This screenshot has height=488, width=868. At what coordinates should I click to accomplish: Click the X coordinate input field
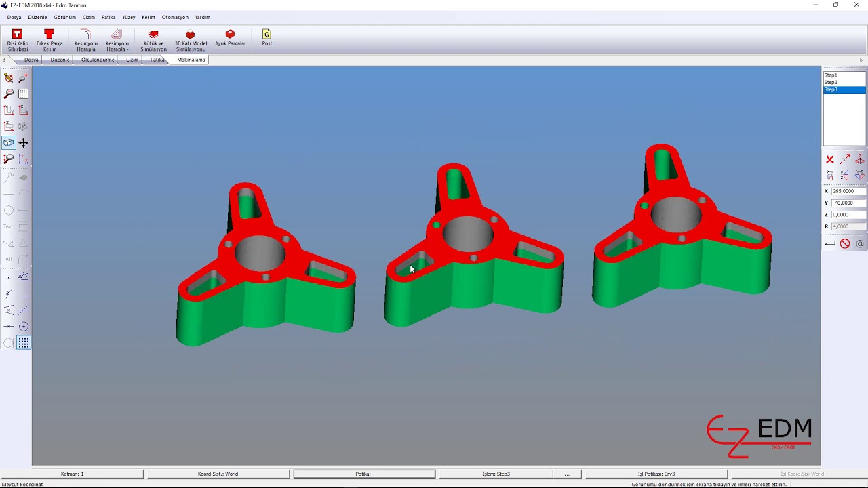pos(848,191)
